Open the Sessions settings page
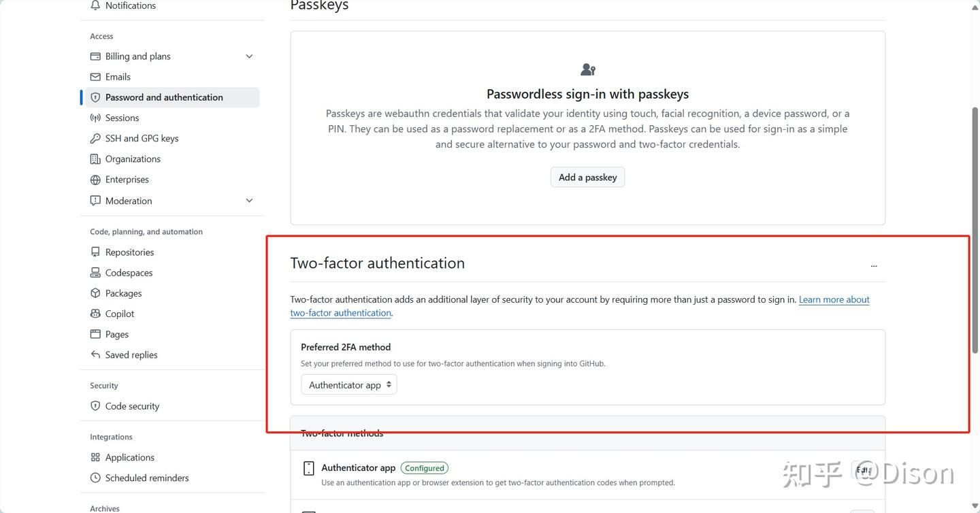 [122, 118]
